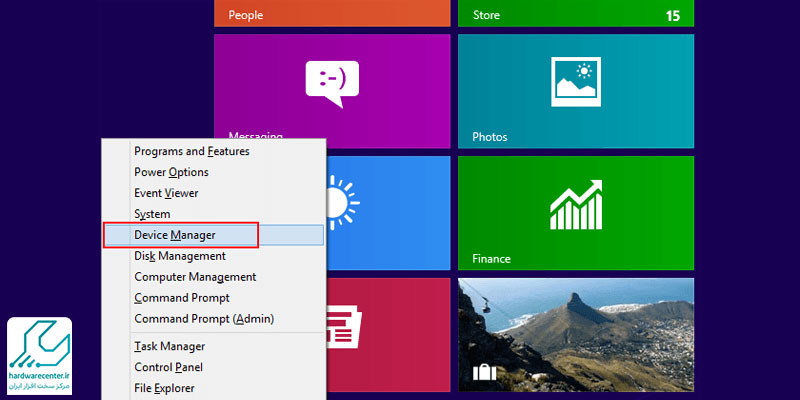Image resolution: width=800 pixels, height=400 pixels.
Task: Open the Finance tile chart icon
Action: tap(575, 204)
